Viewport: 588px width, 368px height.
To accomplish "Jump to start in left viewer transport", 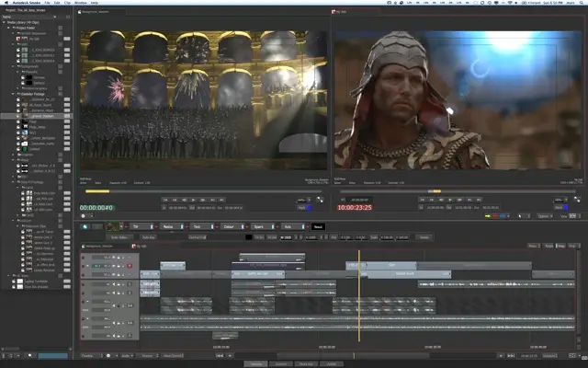I will coord(165,200).
